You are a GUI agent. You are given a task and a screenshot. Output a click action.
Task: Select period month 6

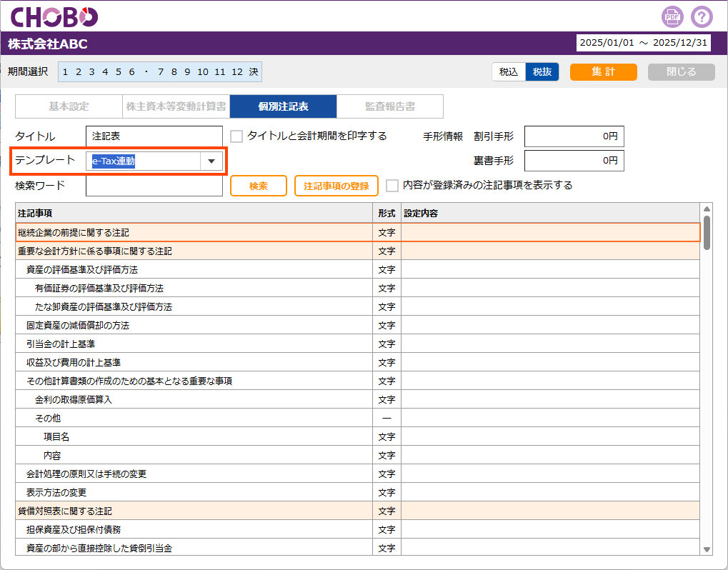coord(132,72)
